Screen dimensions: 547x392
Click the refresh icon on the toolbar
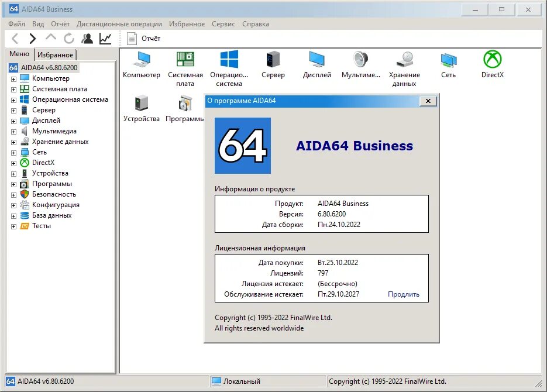68,39
